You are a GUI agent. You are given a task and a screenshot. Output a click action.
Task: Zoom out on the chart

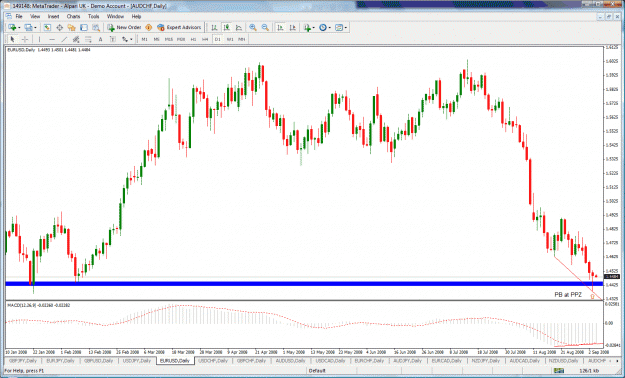265,28
